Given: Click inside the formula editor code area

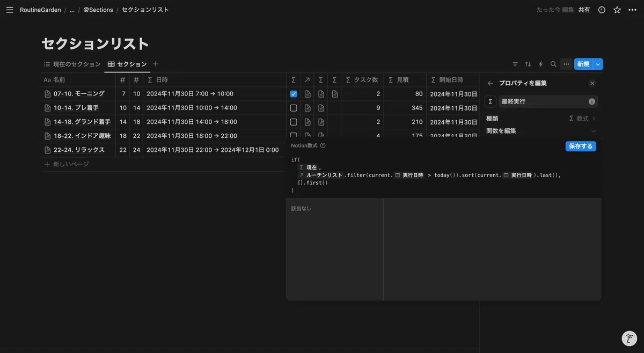Looking at the screenshot, I should 443,175.
